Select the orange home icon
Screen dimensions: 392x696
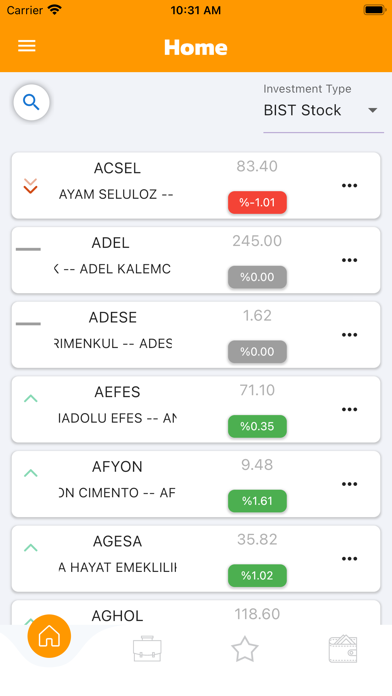[49, 636]
